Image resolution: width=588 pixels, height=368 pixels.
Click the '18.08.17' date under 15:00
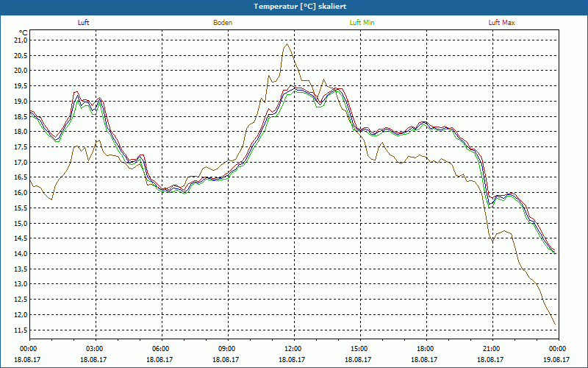358,359
